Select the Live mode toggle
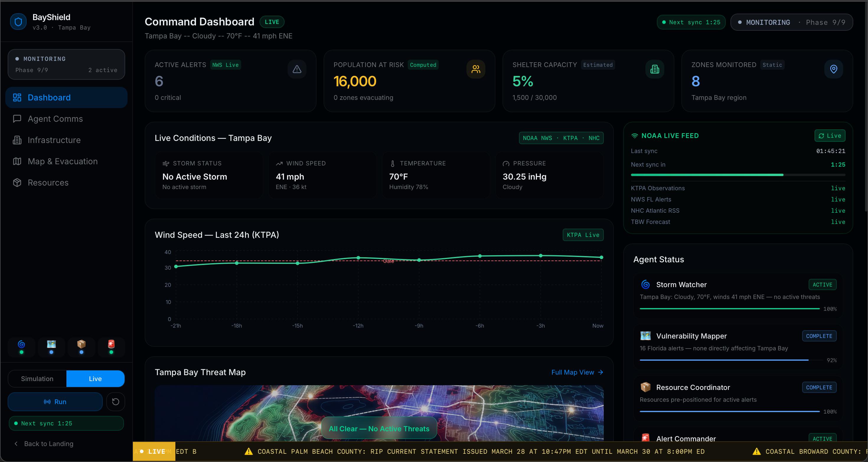This screenshot has width=868, height=462. tap(95, 379)
